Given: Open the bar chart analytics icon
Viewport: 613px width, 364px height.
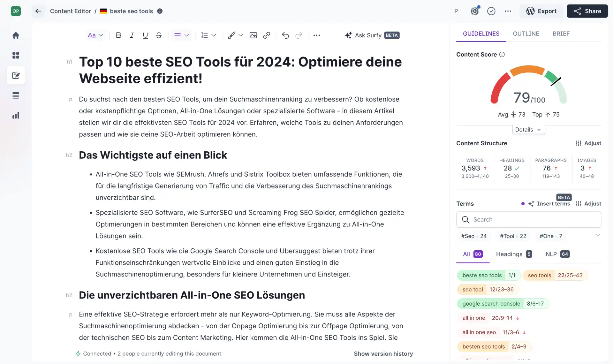Looking at the screenshot, I should coord(16,116).
